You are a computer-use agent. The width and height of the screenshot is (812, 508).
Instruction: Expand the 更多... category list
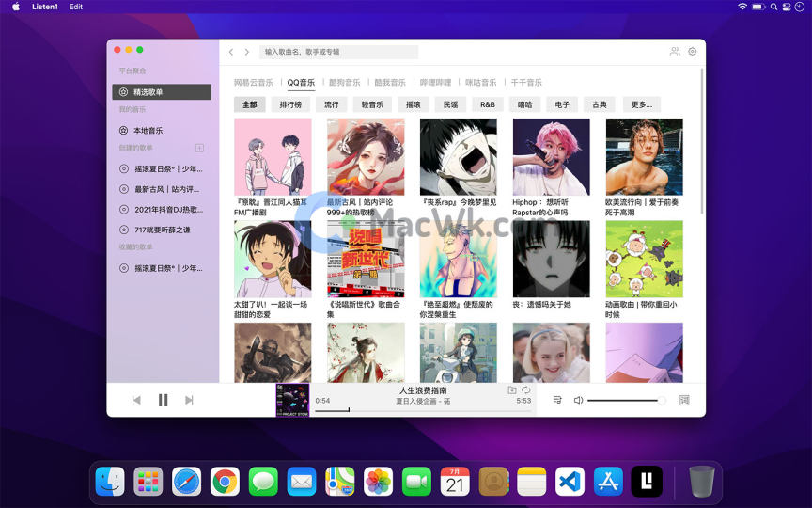point(642,104)
